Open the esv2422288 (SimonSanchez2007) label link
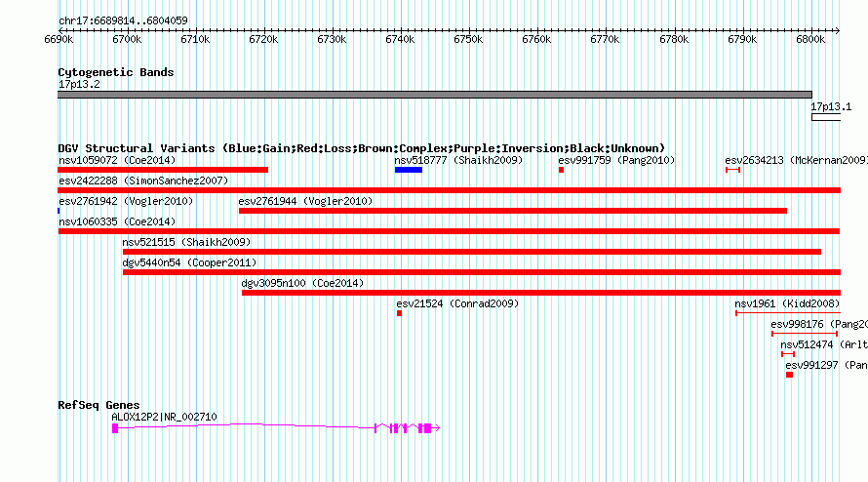This screenshot has width=868, height=482. (x=143, y=181)
